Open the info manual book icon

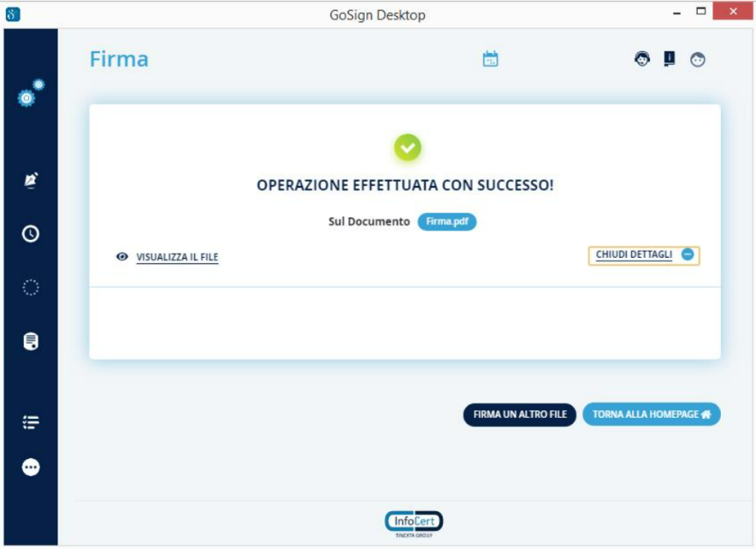pyautogui.click(x=670, y=58)
